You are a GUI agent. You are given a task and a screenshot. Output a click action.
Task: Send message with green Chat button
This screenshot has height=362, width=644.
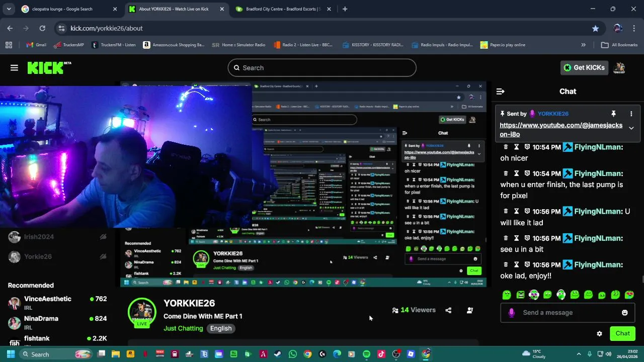[622, 333]
